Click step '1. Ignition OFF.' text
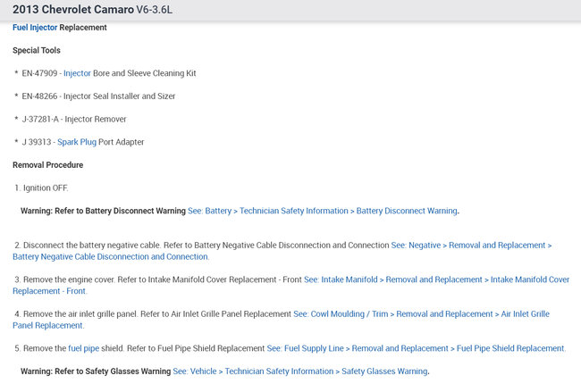The height and width of the screenshot is (392, 581). tap(41, 188)
